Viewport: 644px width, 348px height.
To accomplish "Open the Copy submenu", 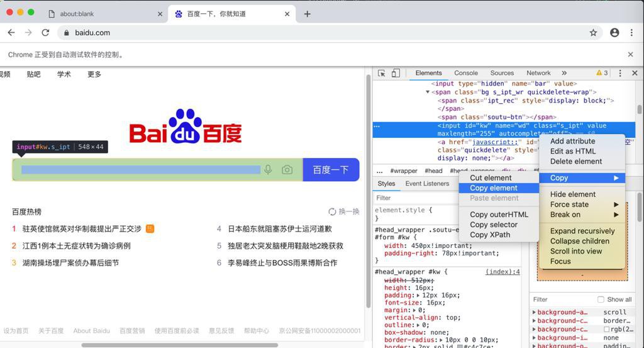I will [582, 178].
